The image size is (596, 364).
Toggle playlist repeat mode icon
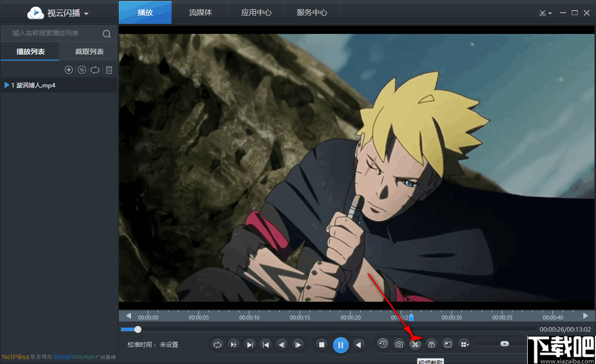(x=95, y=70)
